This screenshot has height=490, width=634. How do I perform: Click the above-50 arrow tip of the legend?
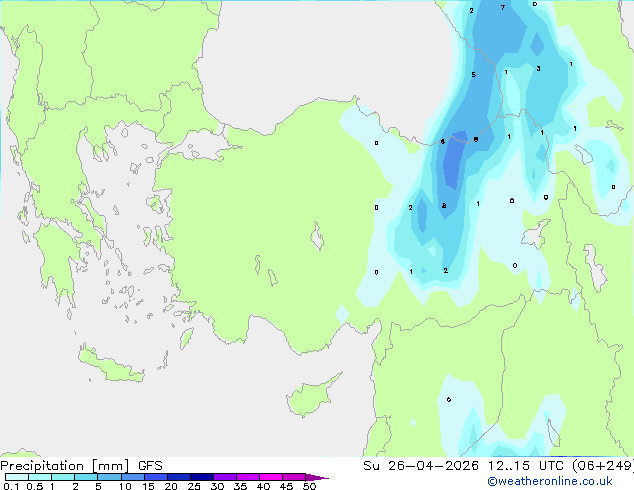point(317,477)
